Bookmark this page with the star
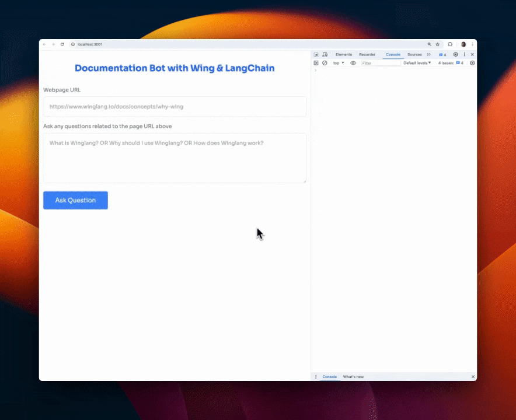Image resolution: width=516 pixels, height=420 pixels. (438, 44)
